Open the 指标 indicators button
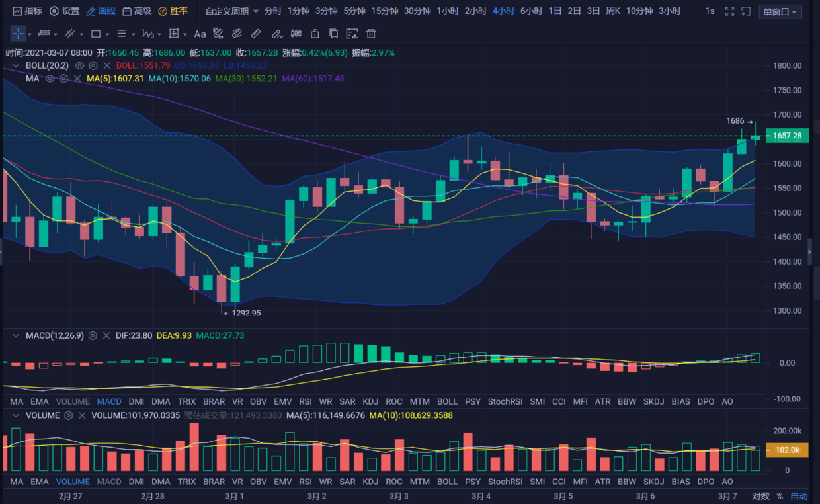The height and width of the screenshot is (504, 820). (x=26, y=11)
